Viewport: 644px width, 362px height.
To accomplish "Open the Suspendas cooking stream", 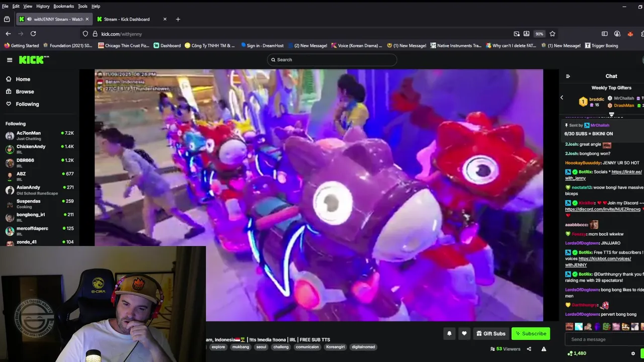I will (x=39, y=203).
